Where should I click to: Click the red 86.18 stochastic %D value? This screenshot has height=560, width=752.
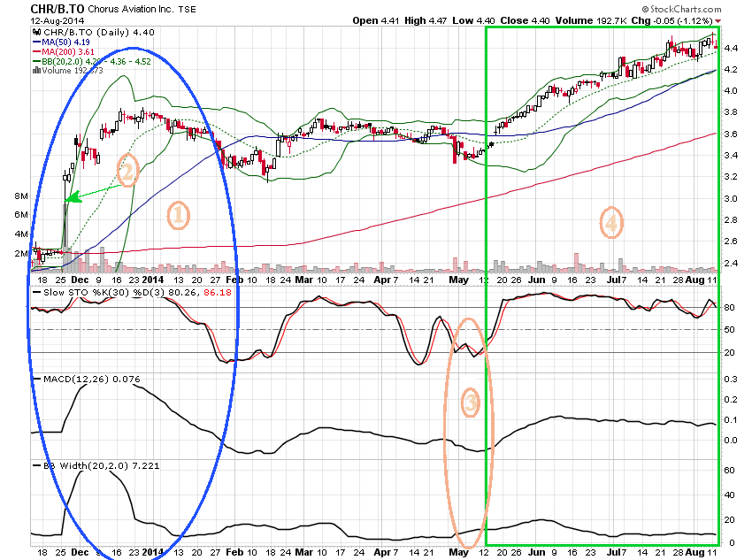pos(218,293)
